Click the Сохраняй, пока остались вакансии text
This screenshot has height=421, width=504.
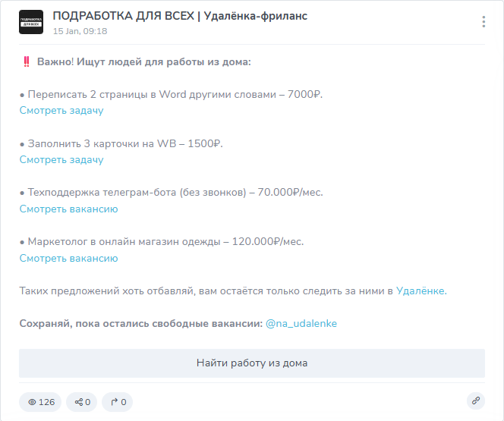(x=141, y=323)
